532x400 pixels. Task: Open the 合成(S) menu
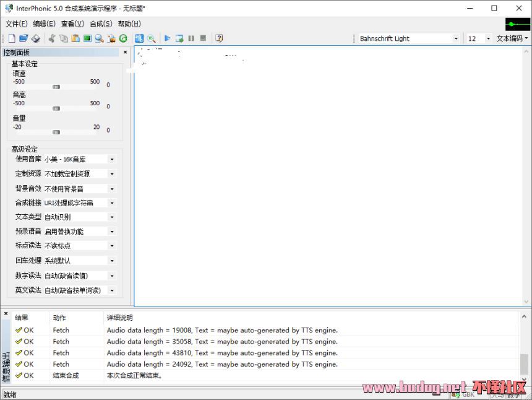tap(101, 24)
